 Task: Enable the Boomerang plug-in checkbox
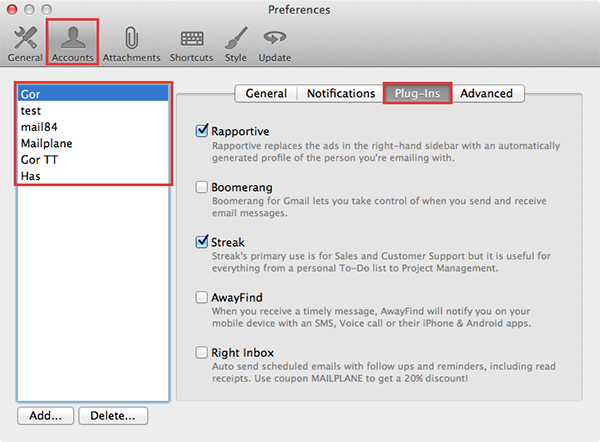point(202,187)
